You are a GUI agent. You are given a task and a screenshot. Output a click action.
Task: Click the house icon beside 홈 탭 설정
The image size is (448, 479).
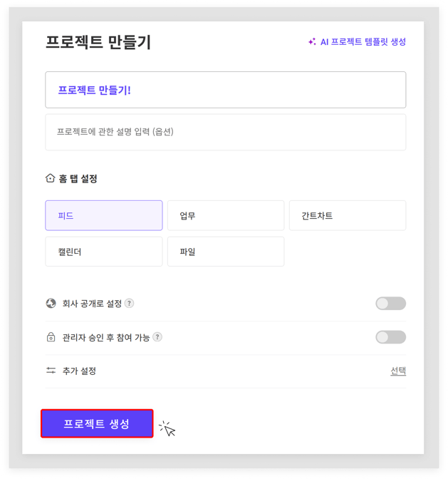pyautogui.click(x=51, y=178)
